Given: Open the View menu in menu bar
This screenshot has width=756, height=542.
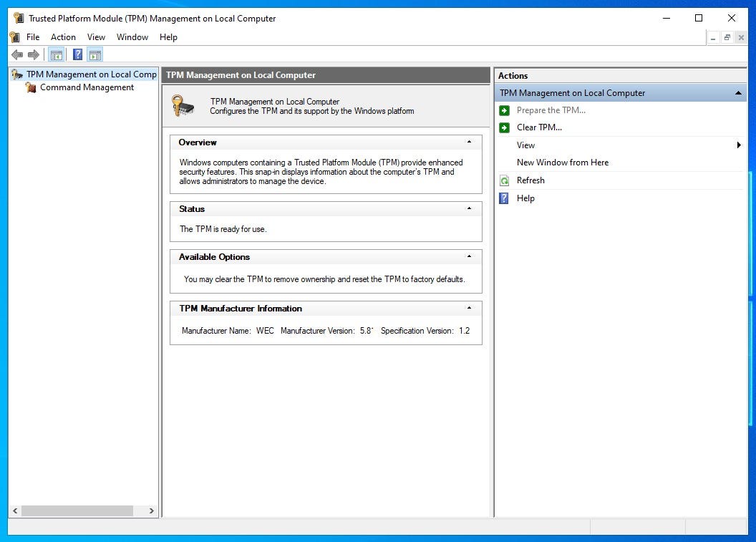Looking at the screenshot, I should pos(96,37).
